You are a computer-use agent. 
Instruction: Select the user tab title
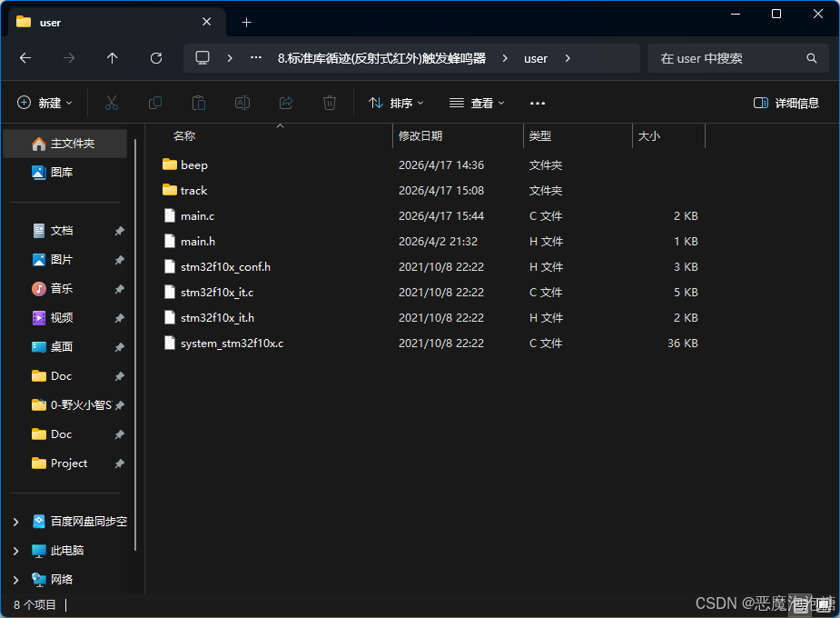(x=50, y=23)
